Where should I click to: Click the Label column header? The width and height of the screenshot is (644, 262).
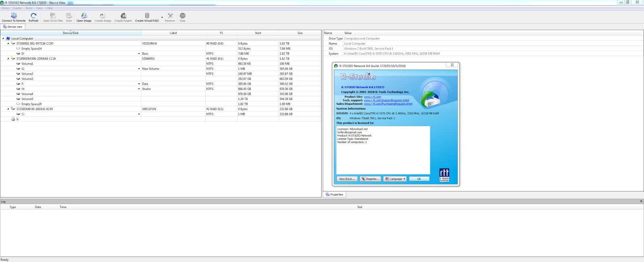pyautogui.click(x=173, y=33)
